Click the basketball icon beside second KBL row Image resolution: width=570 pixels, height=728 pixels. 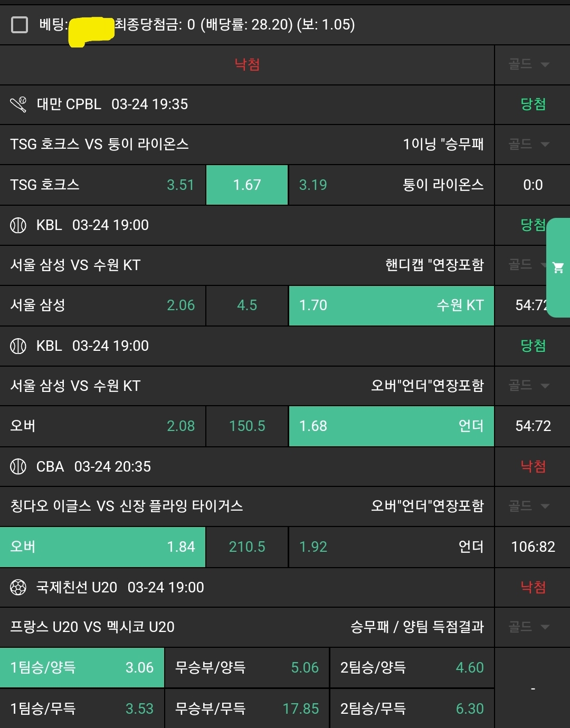click(18, 346)
